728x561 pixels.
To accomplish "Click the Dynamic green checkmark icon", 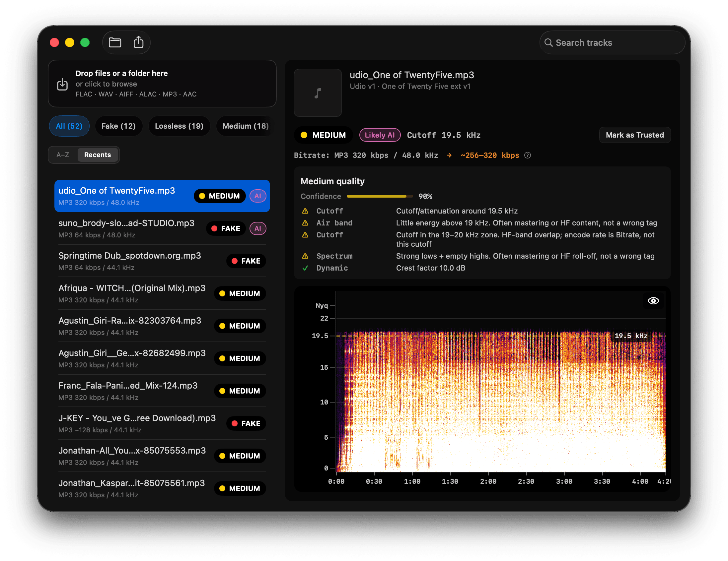I will click(305, 268).
